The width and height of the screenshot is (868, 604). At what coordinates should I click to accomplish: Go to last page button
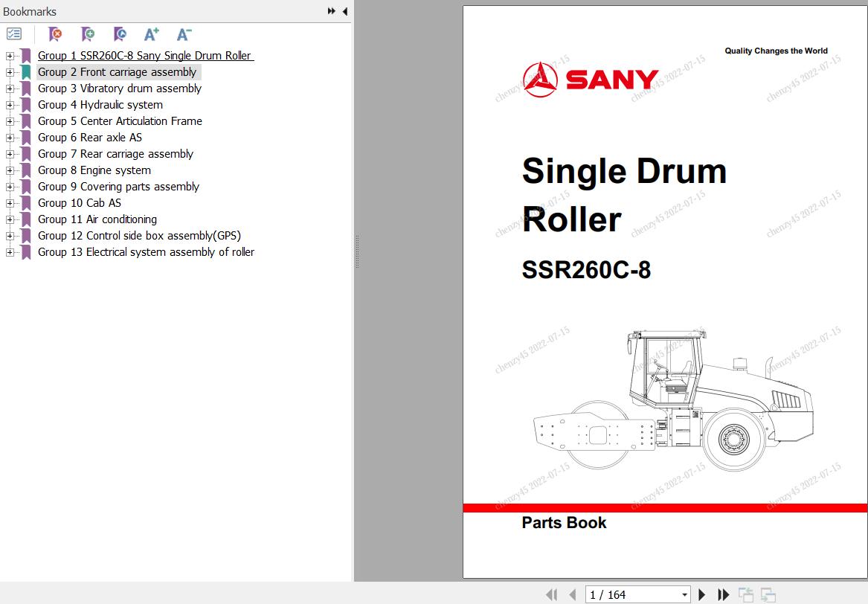[x=723, y=594]
